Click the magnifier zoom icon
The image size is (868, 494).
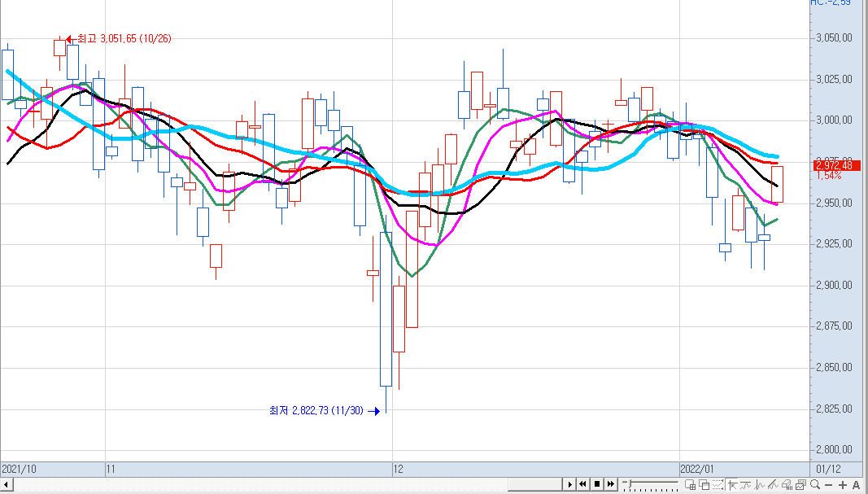coord(815,485)
